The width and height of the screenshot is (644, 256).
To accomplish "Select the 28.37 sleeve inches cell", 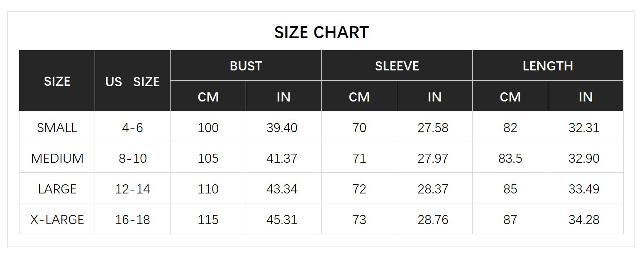I will tap(433, 189).
